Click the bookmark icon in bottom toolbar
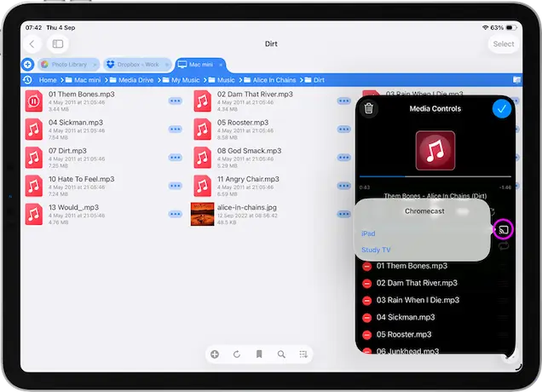This screenshot has width=542, height=392. click(259, 354)
